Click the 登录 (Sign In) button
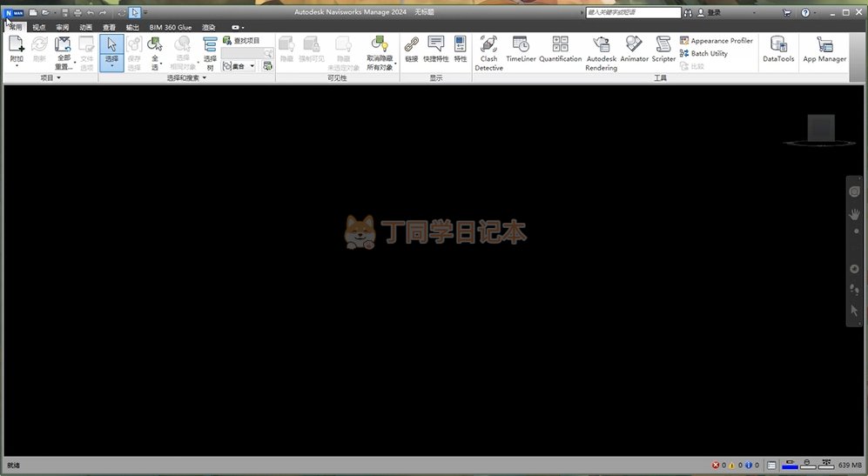The image size is (868, 476). (710, 12)
